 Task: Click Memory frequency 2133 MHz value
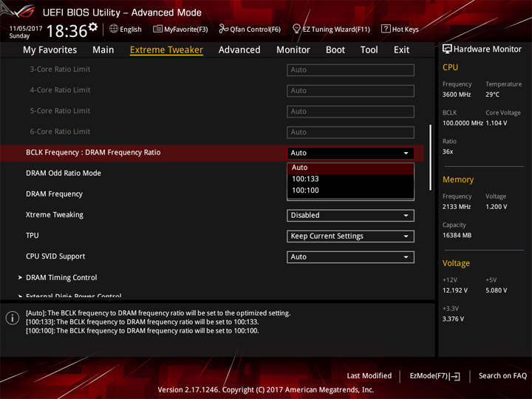(x=457, y=207)
